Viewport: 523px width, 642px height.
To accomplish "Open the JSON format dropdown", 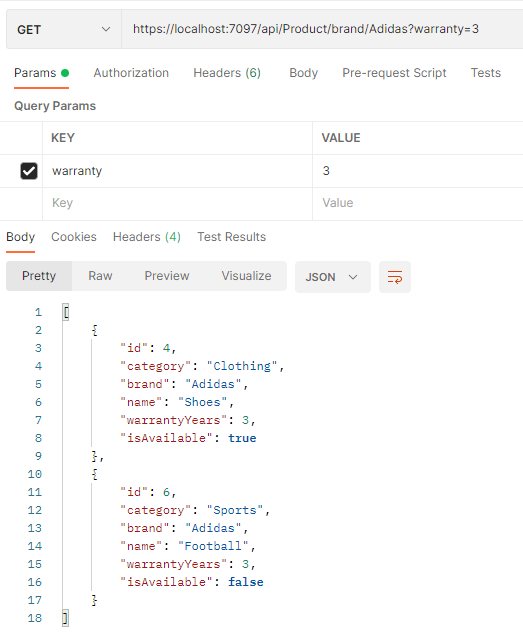I will pyautogui.click(x=333, y=277).
